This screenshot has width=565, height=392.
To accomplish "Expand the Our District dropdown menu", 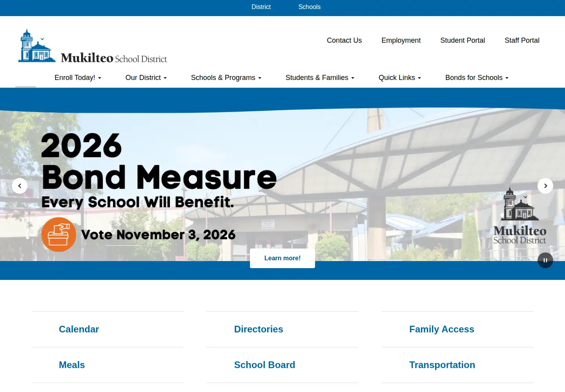I will click(146, 78).
